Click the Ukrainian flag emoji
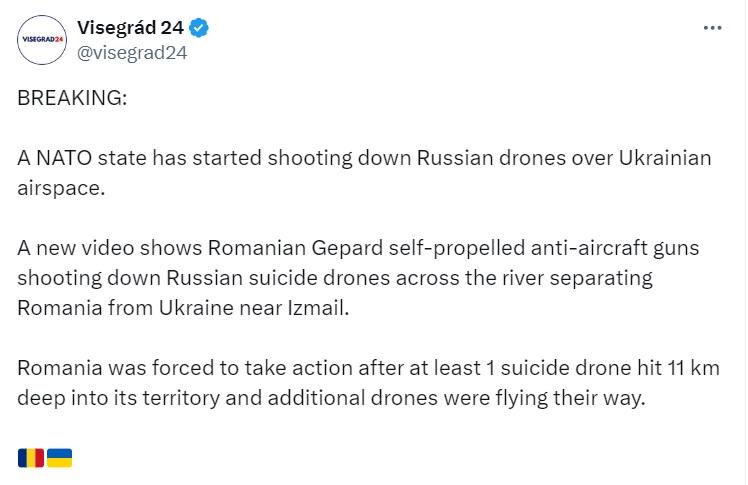748x485 pixels. pyautogui.click(x=59, y=458)
